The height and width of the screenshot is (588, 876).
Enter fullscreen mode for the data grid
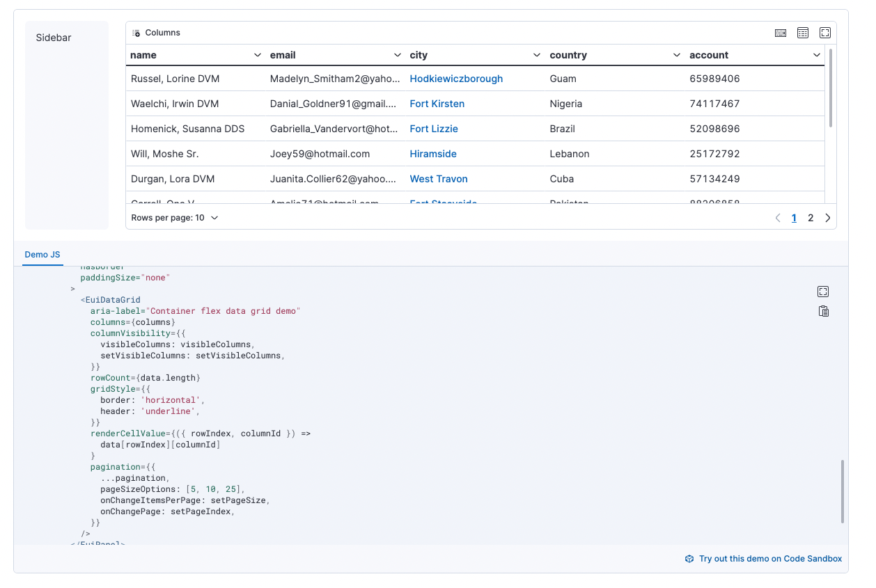pos(825,32)
